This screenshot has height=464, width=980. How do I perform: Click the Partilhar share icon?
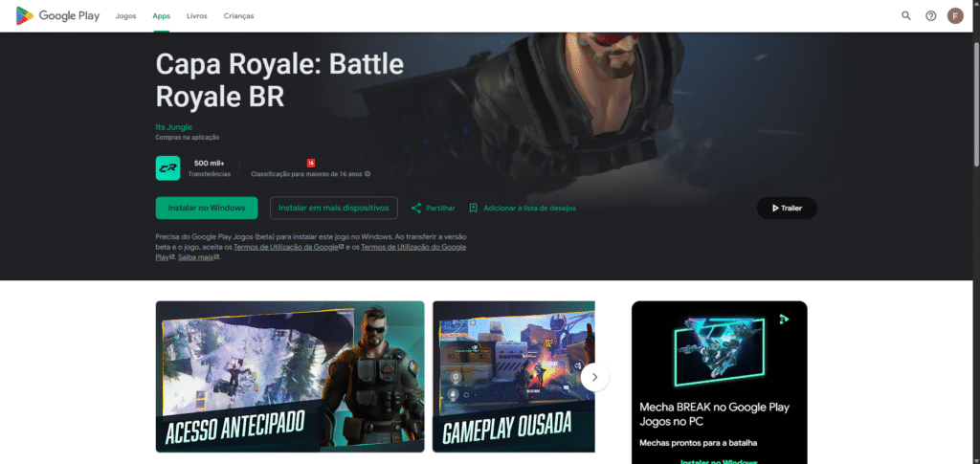416,208
